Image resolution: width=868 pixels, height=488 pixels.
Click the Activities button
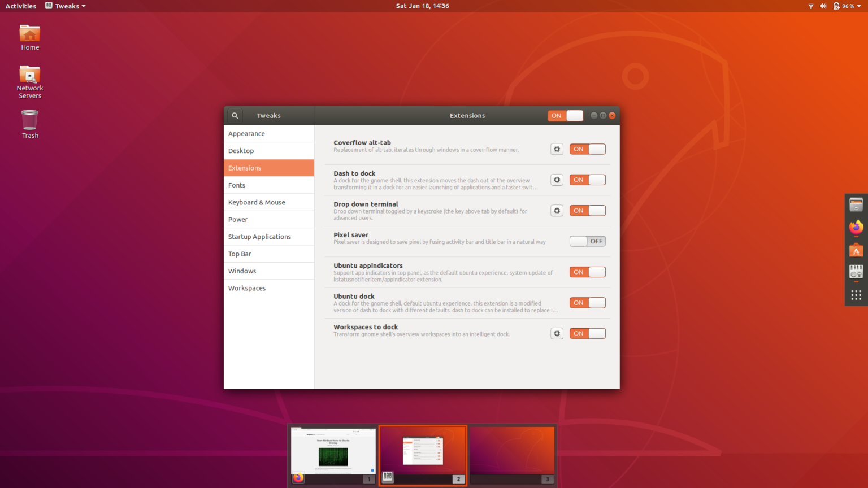(x=21, y=6)
